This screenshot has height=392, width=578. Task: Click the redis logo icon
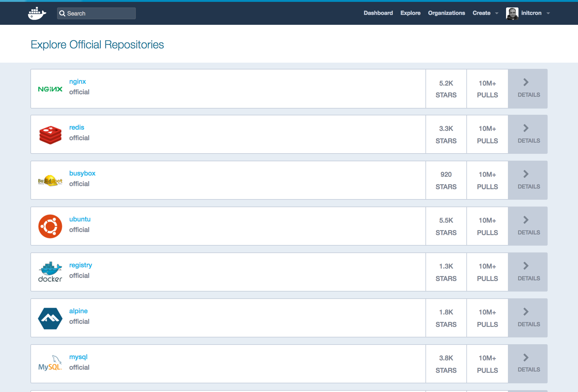(x=50, y=135)
